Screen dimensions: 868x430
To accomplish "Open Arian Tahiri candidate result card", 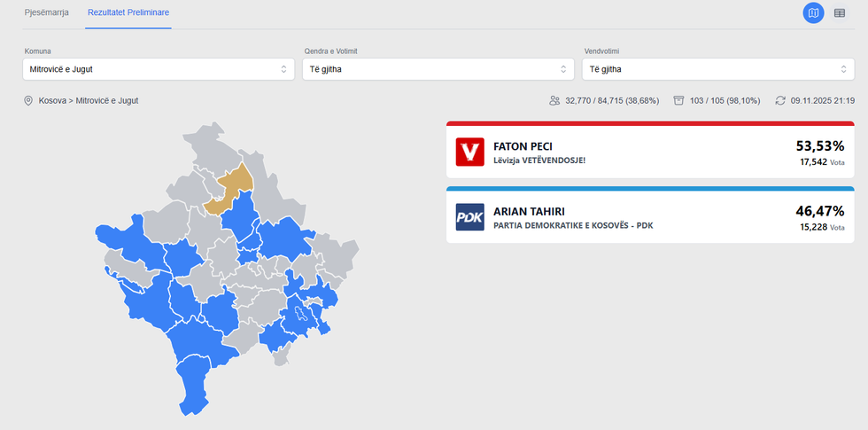I will pyautogui.click(x=650, y=218).
